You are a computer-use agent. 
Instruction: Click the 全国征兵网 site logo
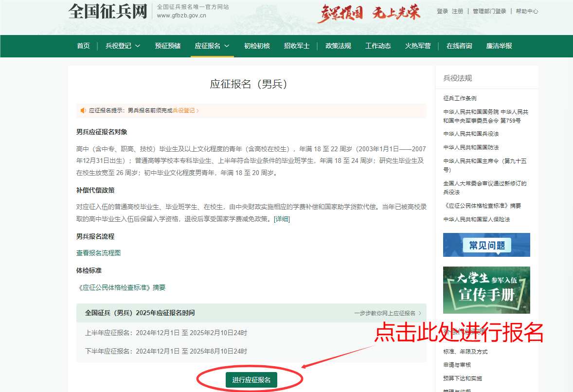coord(107,12)
